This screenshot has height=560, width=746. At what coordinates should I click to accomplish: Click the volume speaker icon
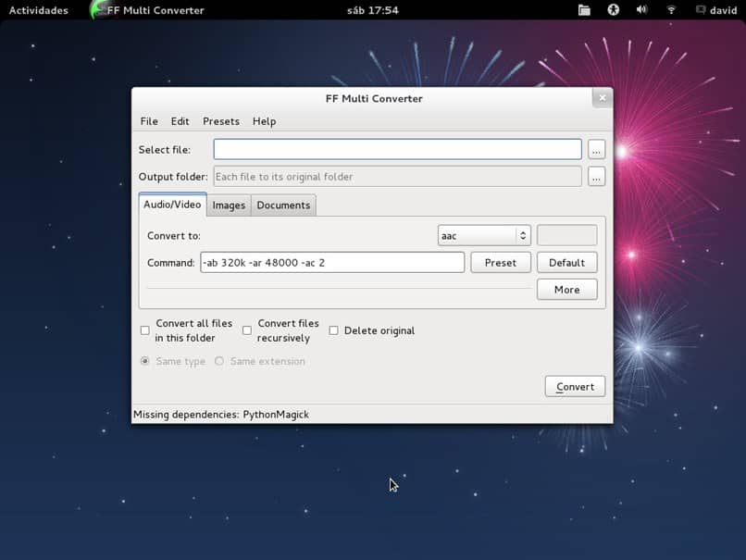click(x=641, y=9)
